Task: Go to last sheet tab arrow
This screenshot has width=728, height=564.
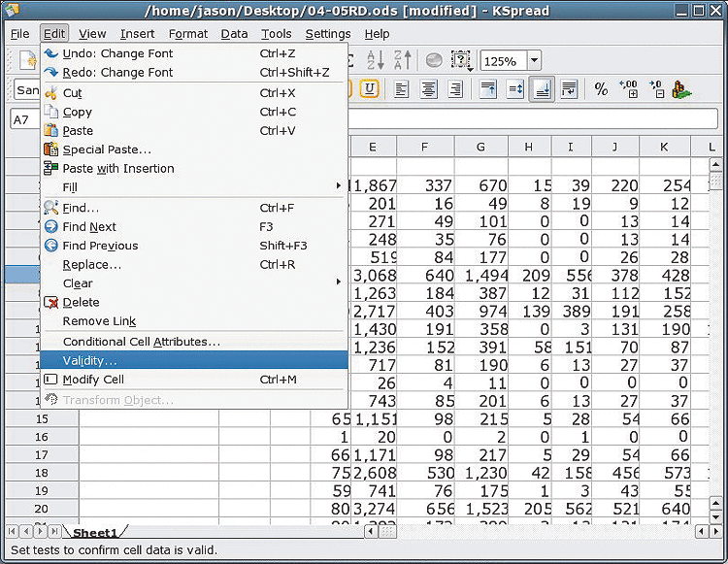Action: pos(54,531)
